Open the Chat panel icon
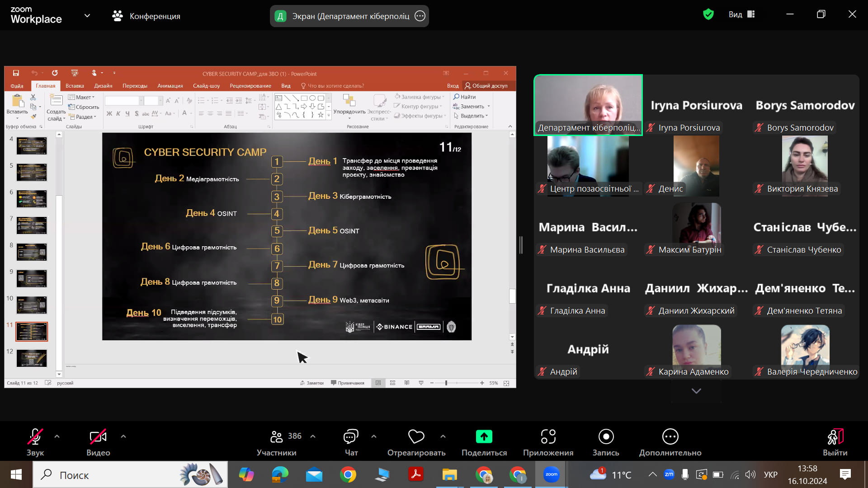This screenshot has height=488, width=868. coord(351,436)
